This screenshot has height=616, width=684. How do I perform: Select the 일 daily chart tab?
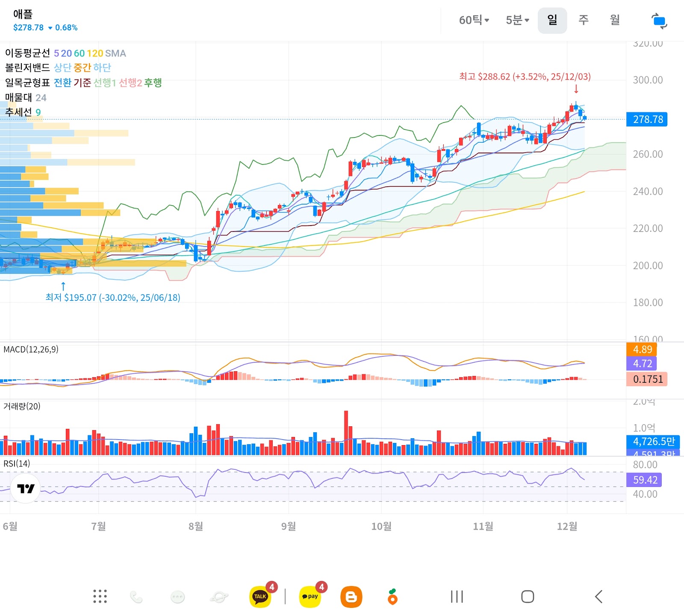click(552, 20)
